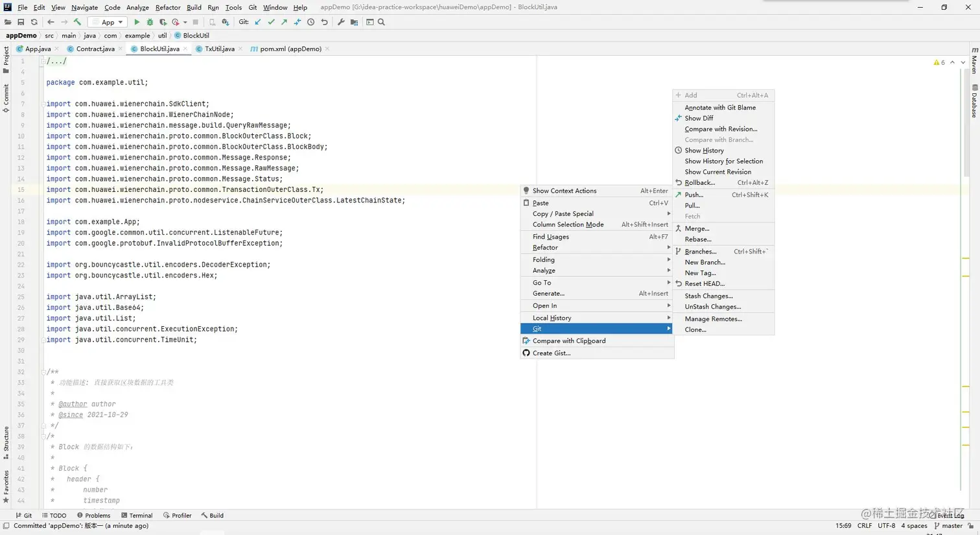Open the Refactor menu in menu bar
The image size is (980, 535).
click(x=168, y=7)
